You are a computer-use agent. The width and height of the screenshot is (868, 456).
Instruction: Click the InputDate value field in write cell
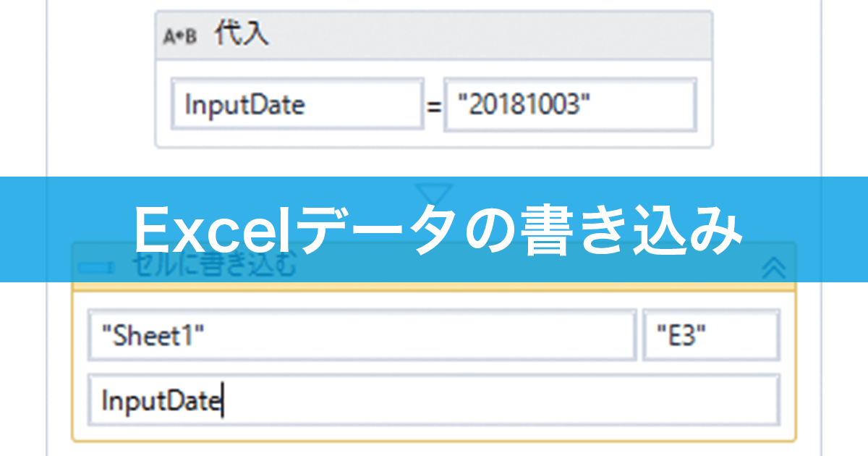[x=434, y=400]
